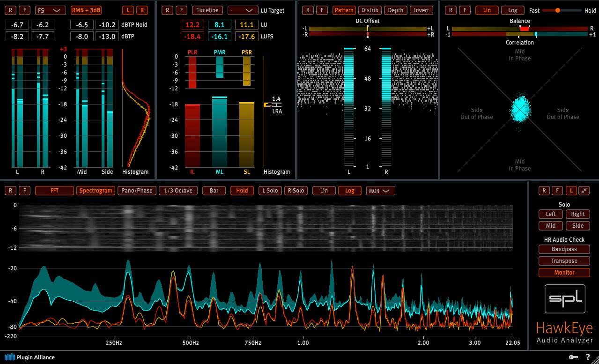The image size is (599, 364).
Task: Expand the LU Target dropdown
Action: click(242, 10)
